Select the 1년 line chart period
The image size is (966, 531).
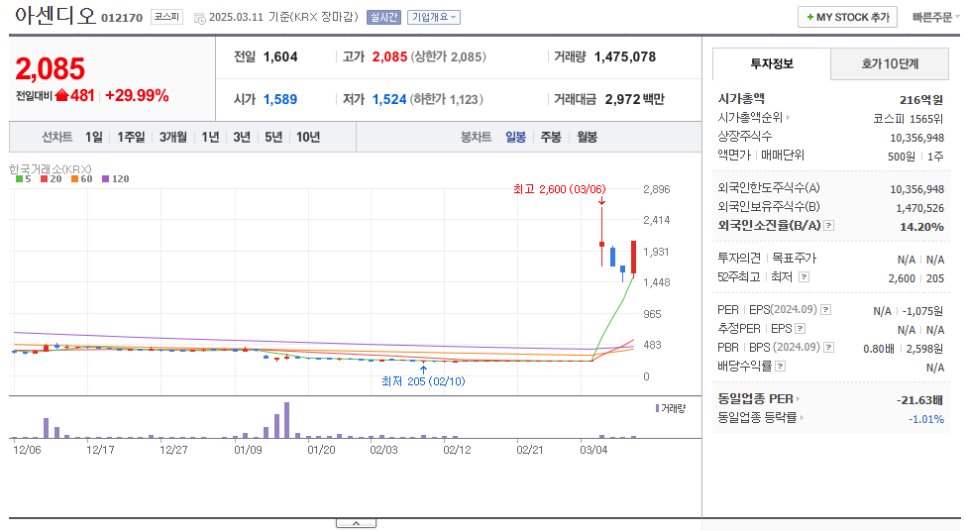click(x=210, y=137)
